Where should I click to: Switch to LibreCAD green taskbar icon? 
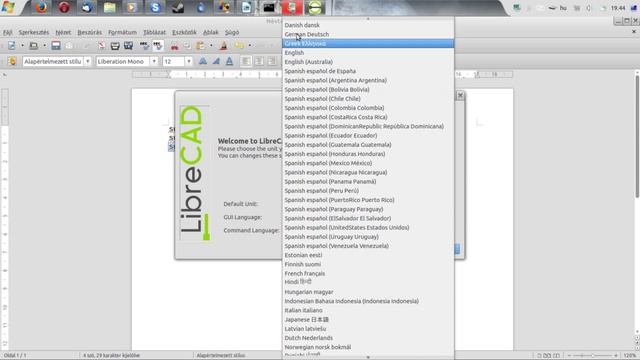(315, 7)
